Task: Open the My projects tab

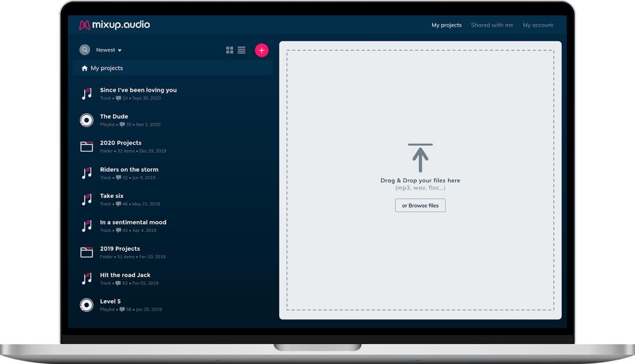Action: [x=446, y=25]
